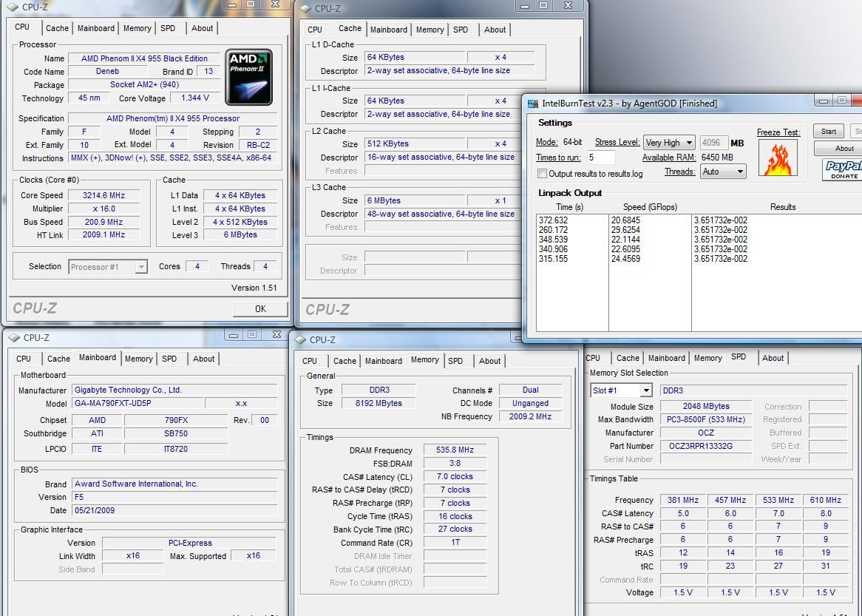Image resolution: width=862 pixels, height=616 pixels.
Task: Click the Multiplier x 16.0 value
Action: pos(104,209)
